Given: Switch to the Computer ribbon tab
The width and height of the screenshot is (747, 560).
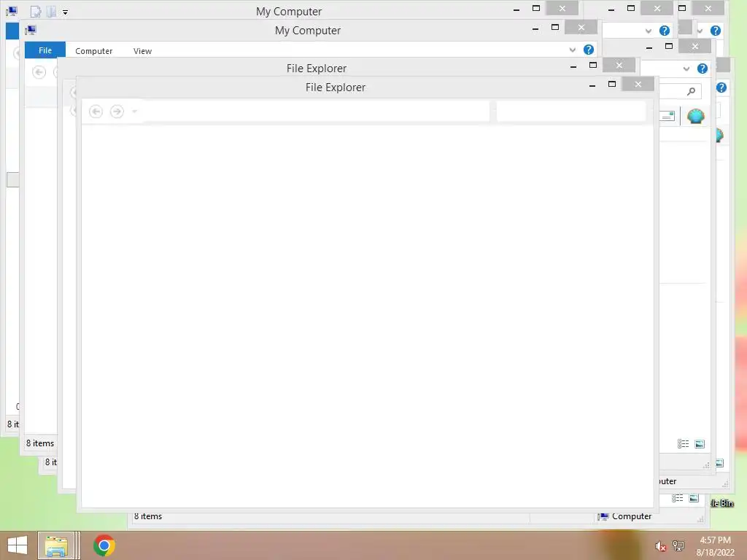Looking at the screenshot, I should (94, 51).
